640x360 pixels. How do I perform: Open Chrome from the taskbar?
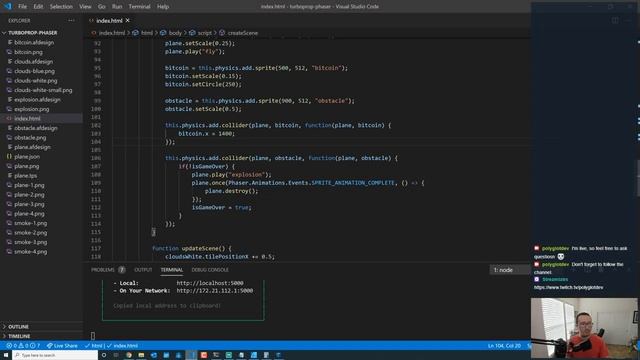[129, 355]
